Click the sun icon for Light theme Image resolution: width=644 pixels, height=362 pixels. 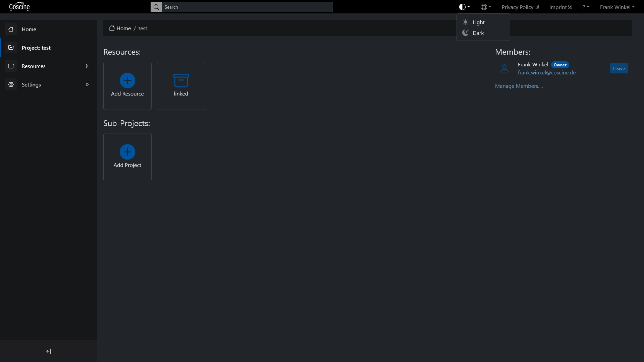(x=465, y=22)
